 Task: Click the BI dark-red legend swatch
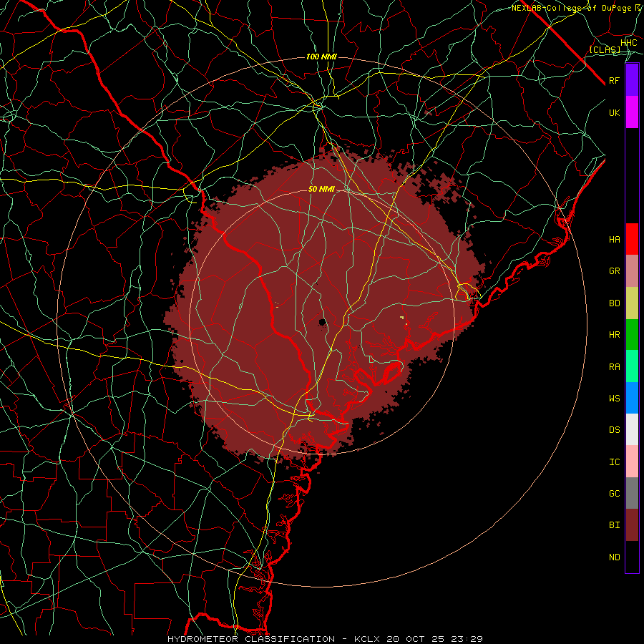click(x=632, y=525)
